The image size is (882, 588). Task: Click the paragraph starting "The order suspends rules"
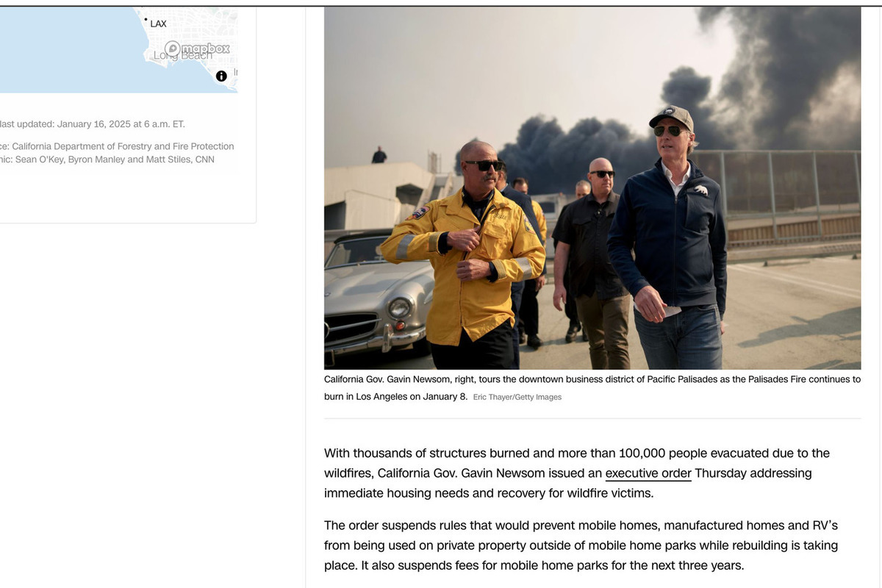[581, 545]
